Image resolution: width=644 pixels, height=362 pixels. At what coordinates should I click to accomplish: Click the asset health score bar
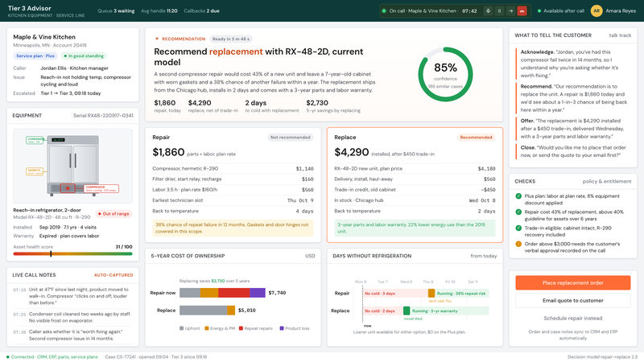point(72,253)
